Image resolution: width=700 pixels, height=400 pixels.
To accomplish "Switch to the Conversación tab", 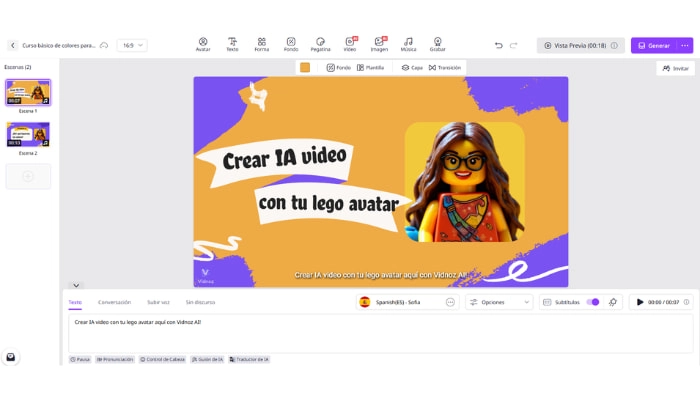I will [114, 302].
